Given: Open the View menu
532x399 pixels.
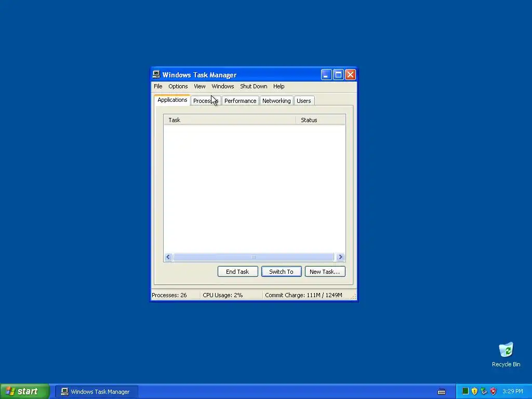Looking at the screenshot, I should pos(199,86).
